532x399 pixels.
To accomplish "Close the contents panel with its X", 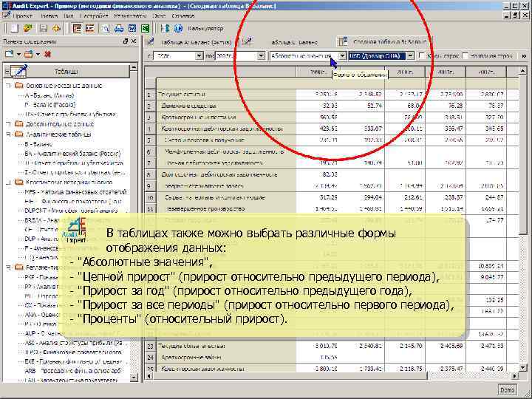I will click(x=133, y=41).
